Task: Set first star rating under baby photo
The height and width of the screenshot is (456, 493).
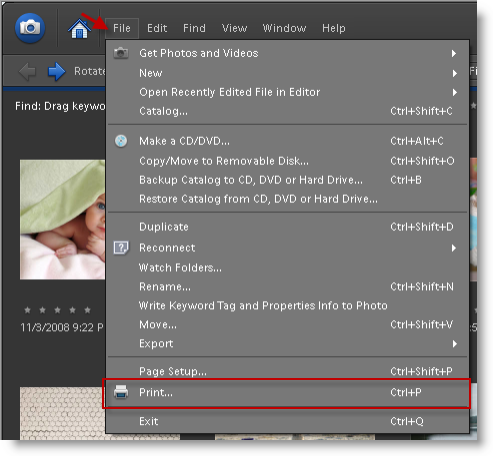Action: (x=27, y=310)
